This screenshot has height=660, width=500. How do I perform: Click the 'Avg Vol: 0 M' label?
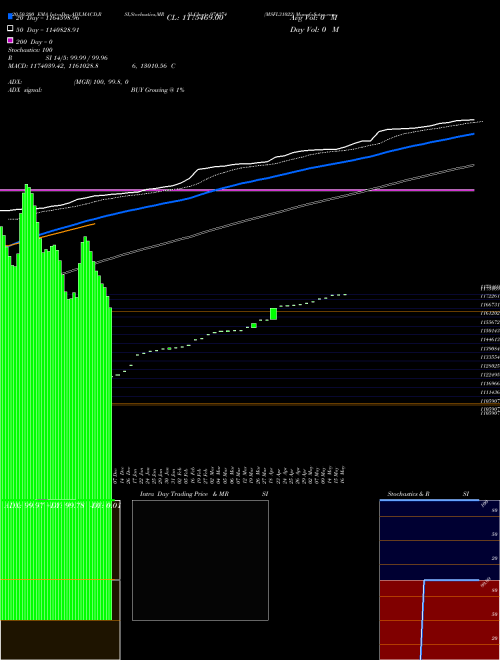(314, 18)
